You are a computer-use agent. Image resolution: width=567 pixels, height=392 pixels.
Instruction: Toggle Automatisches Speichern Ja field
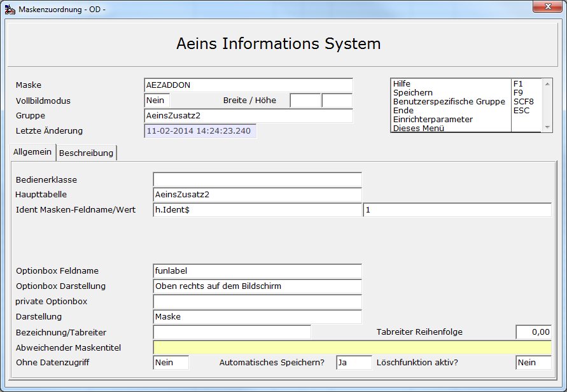tap(354, 362)
